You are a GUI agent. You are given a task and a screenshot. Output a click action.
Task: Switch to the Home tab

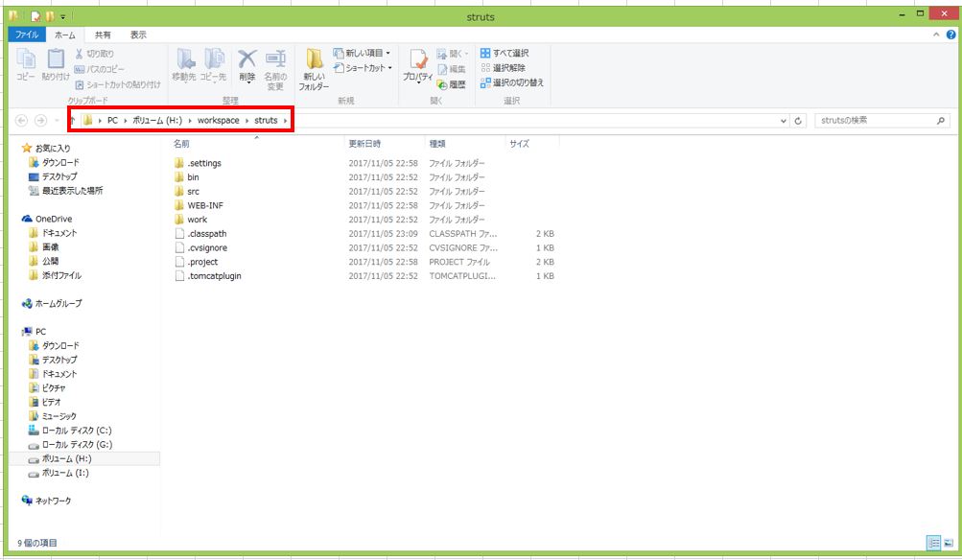65,35
